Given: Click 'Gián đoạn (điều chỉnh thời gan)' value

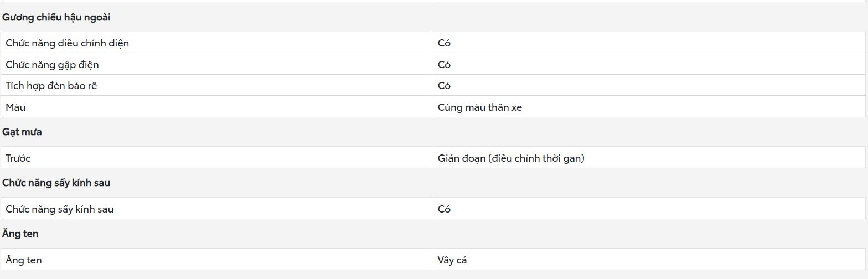Looking at the screenshot, I should tap(511, 158).
